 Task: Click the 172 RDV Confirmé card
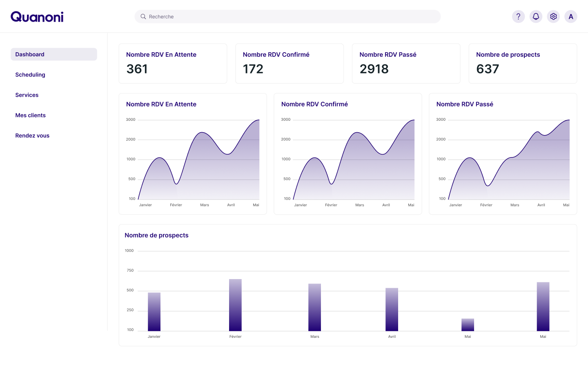(x=290, y=64)
